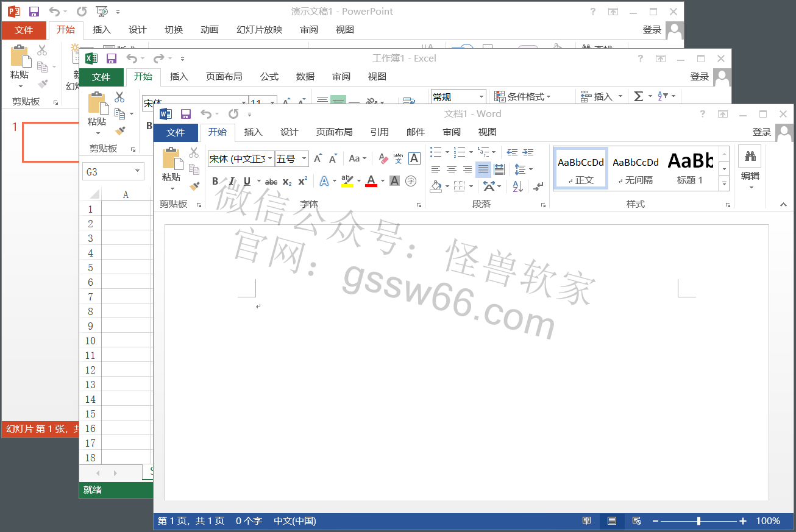796x532 pixels.
Task: Click the enclosed character 字 icon
Action: [x=411, y=181]
